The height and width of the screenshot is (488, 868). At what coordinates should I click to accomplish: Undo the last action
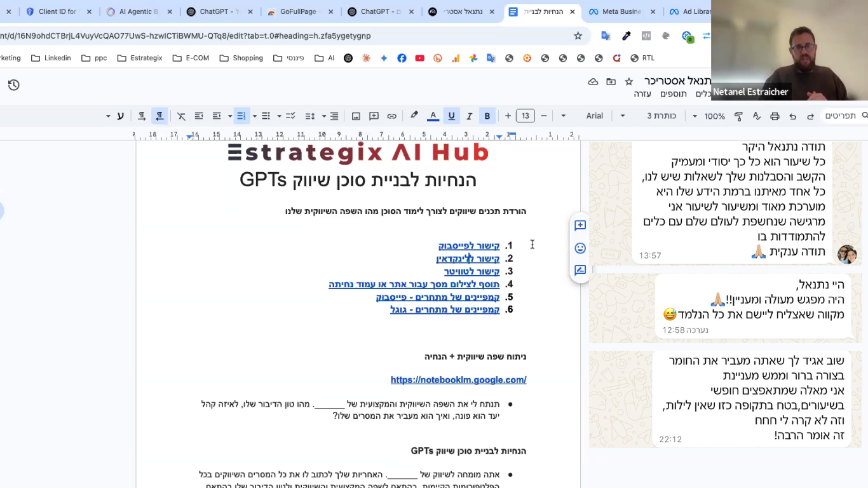point(792,116)
